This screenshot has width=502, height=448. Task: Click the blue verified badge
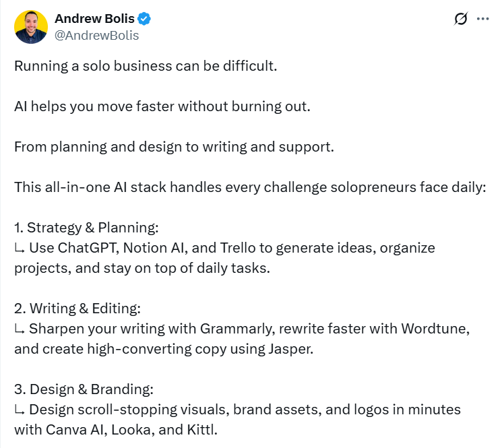[x=144, y=19]
